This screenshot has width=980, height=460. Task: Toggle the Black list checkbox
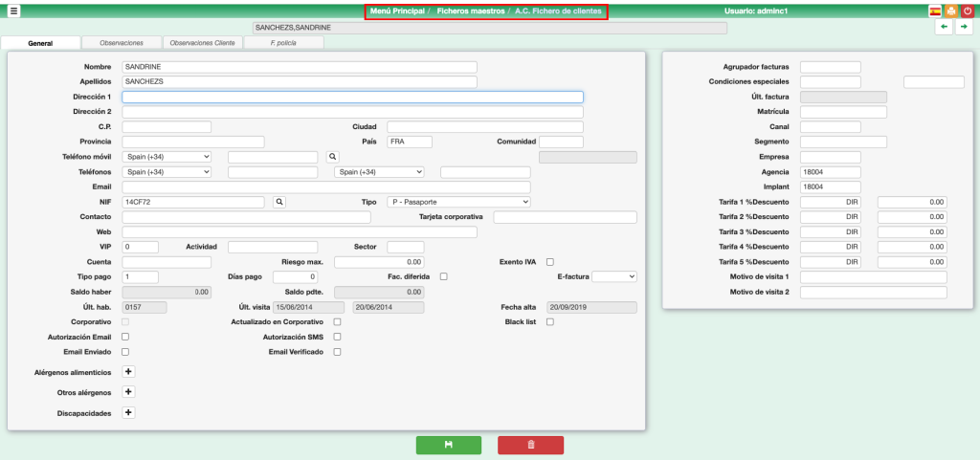550,322
